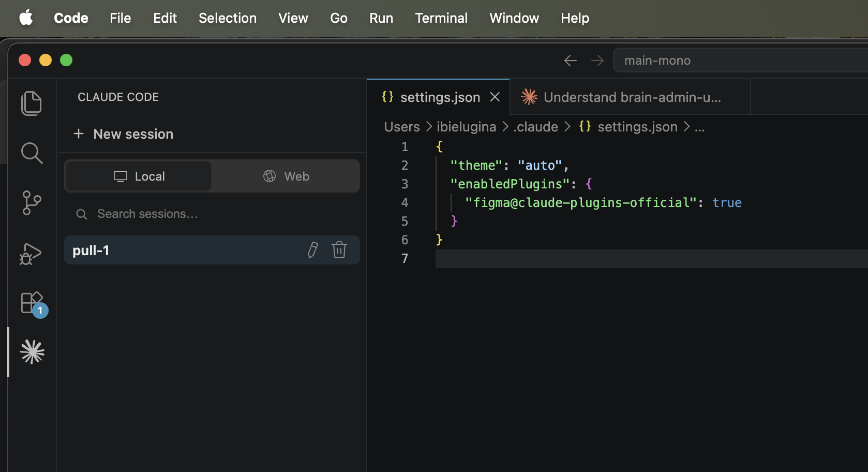Click line number 1 in the gutter

(x=405, y=146)
